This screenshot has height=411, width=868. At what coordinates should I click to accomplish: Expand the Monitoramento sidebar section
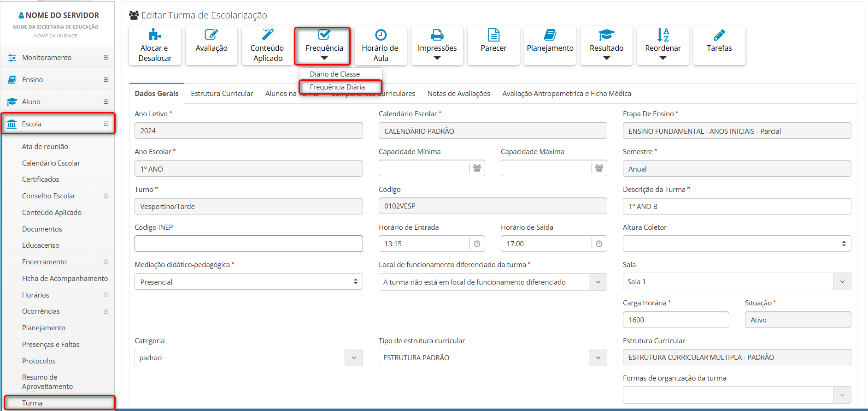click(x=106, y=58)
